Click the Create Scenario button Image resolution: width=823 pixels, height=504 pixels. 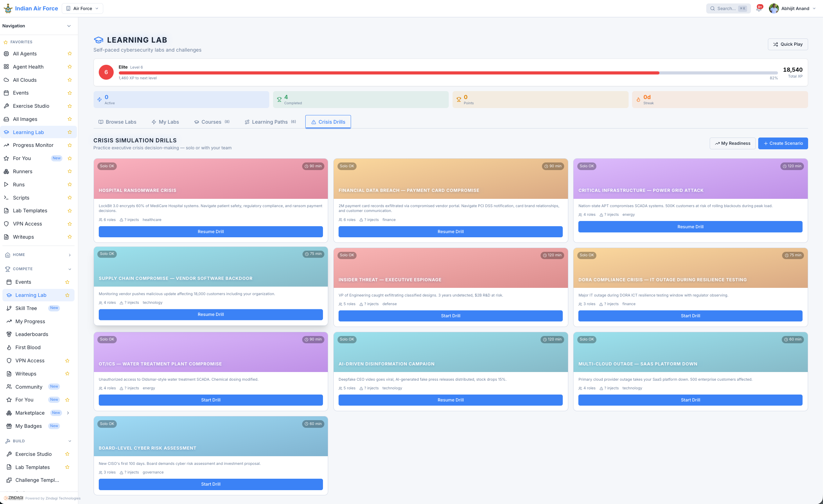pos(783,143)
